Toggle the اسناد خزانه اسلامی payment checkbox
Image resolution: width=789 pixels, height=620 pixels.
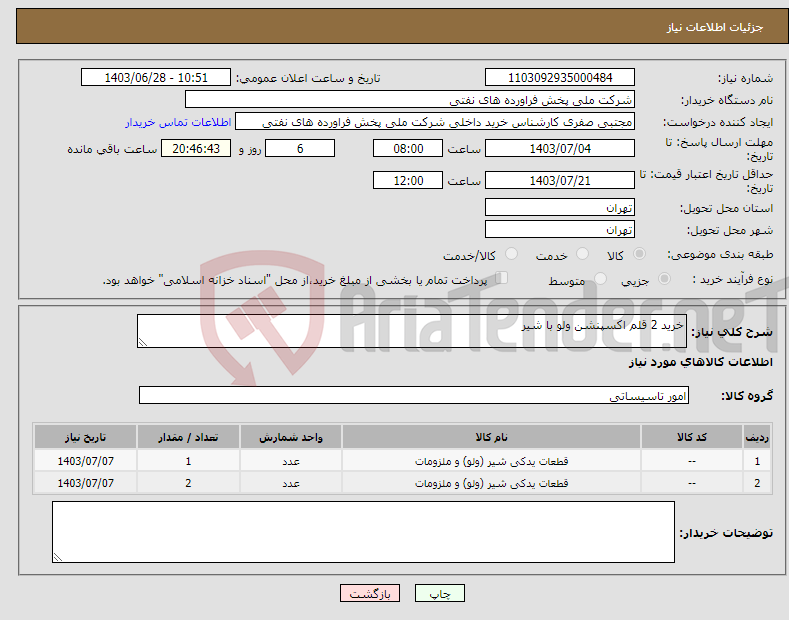(x=502, y=278)
